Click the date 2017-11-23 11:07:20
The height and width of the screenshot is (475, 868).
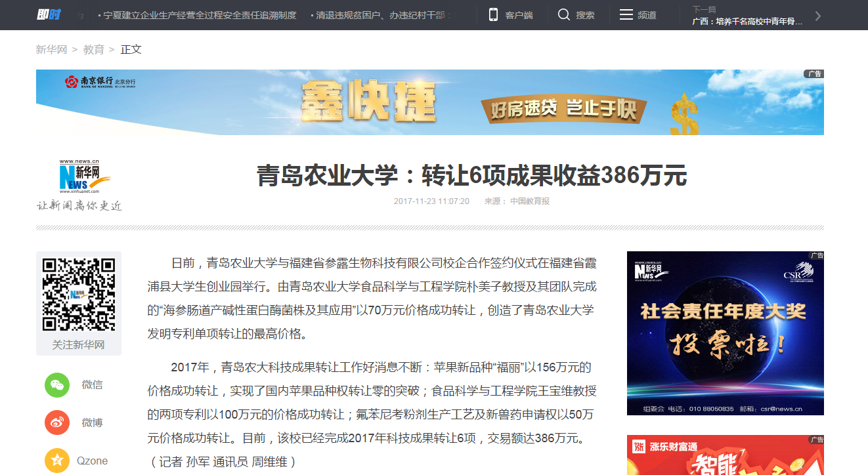pos(431,201)
